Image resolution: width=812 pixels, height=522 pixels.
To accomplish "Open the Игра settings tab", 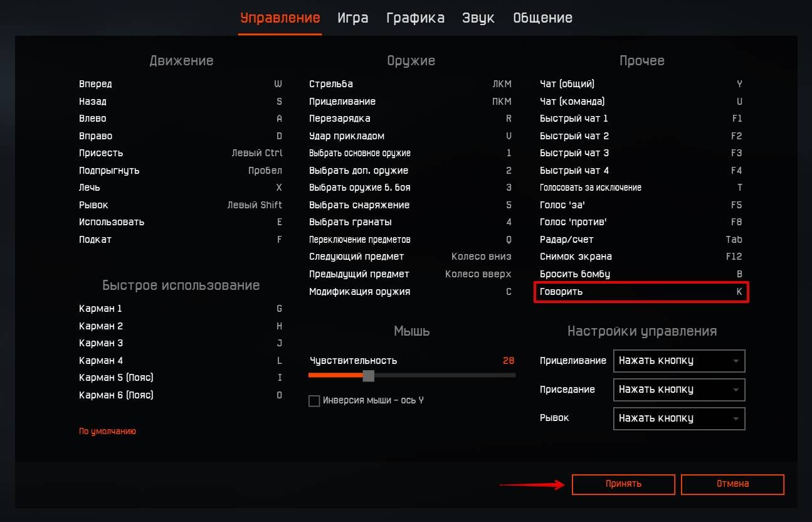I will pos(352,18).
